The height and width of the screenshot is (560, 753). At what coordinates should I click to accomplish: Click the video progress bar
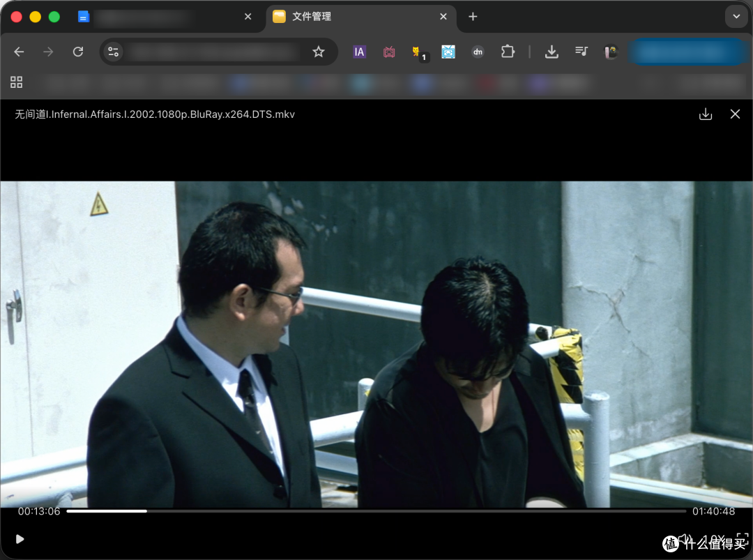click(x=376, y=511)
